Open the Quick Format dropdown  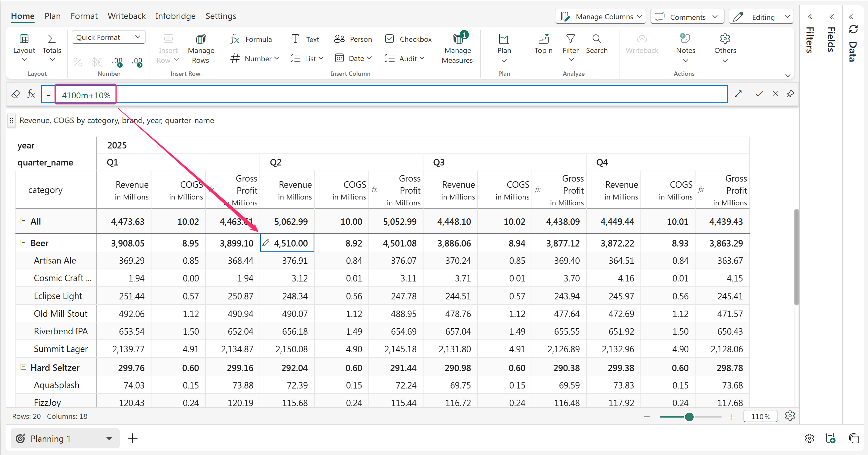point(108,37)
